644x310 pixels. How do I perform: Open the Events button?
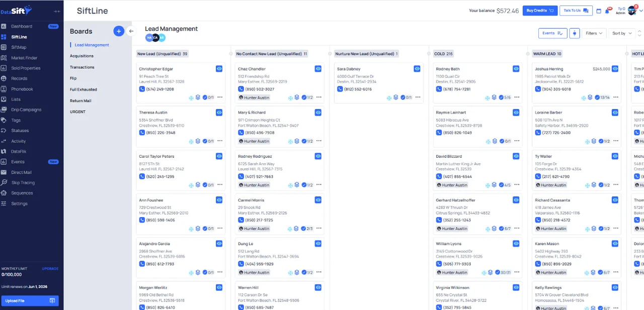pyautogui.click(x=552, y=33)
